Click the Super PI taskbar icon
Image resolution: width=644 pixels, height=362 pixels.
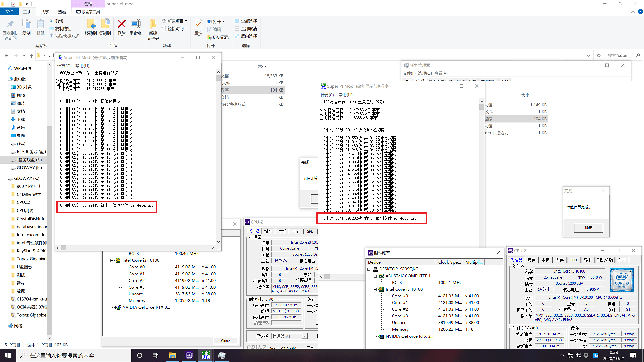click(x=206, y=355)
